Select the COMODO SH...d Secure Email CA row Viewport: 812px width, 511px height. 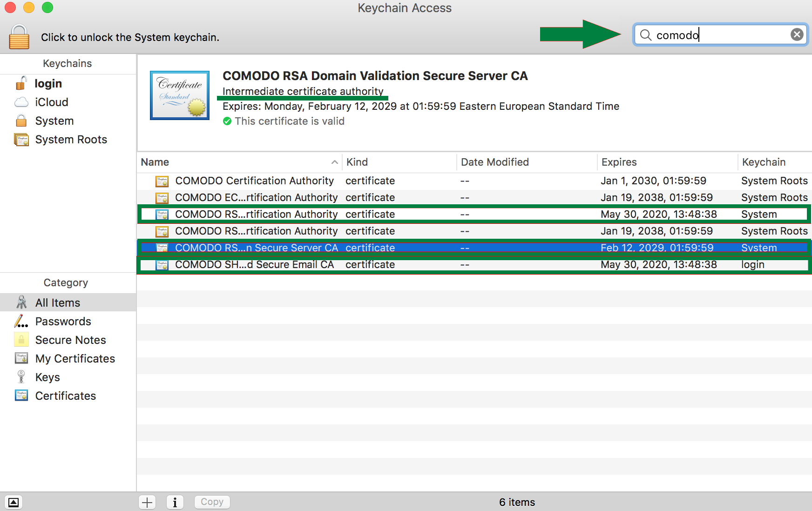pyautogui.click(x=474, y=264)
